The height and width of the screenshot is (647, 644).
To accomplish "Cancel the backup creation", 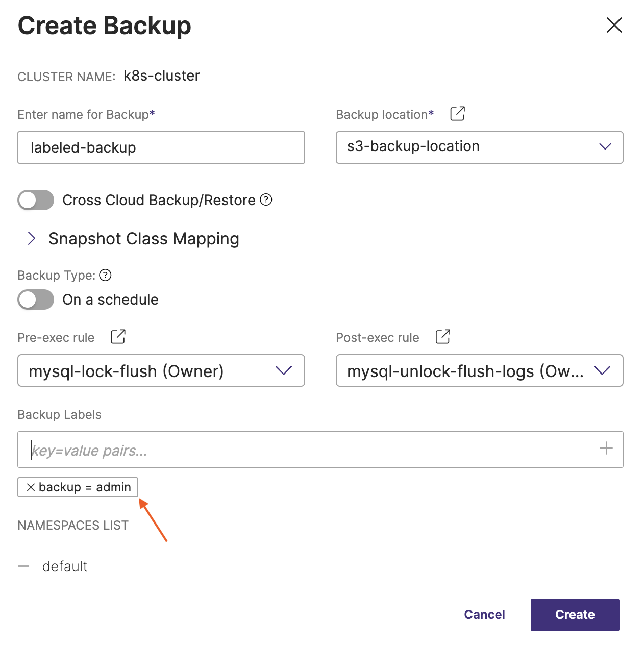I will pyautogui.click(x=484, y=614).
